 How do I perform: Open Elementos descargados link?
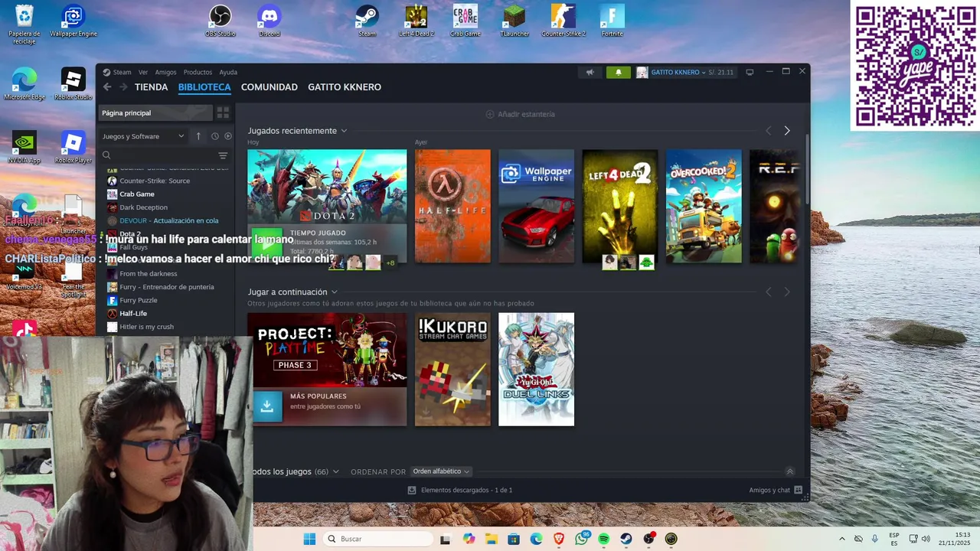coord(466,490)
